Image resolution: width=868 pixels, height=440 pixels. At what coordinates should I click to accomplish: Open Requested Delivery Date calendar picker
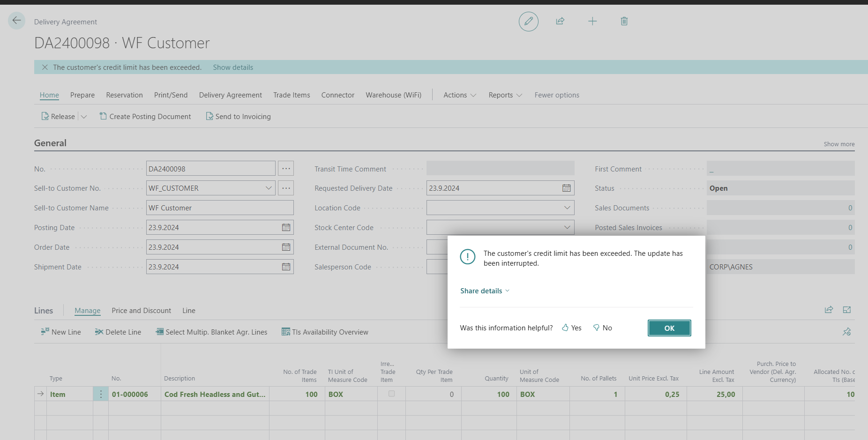pyautogui.click(x=566, y=188)
